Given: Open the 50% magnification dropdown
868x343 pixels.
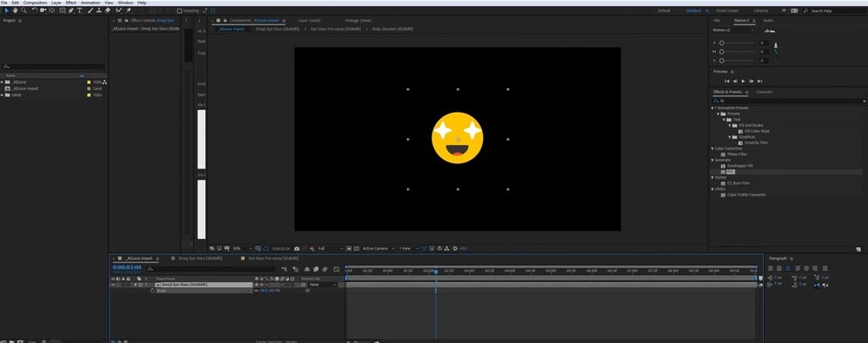Looking at the screenshot, I should 242,248.
